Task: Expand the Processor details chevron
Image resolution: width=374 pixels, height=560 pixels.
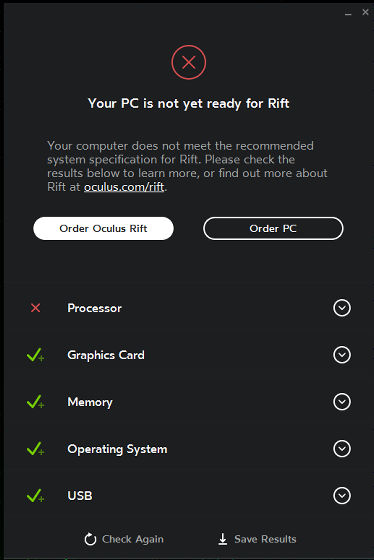Action: pyautogui.click(x=342, y=308)
